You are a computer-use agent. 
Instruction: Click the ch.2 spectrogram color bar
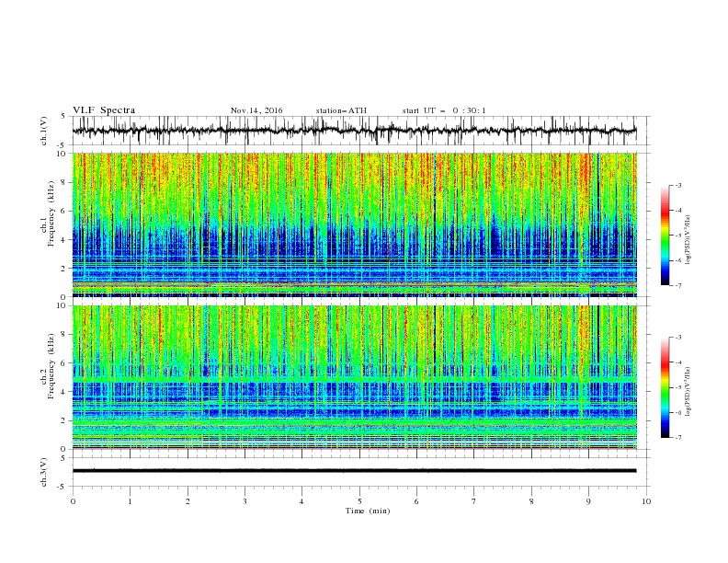[x=665, y=387]
